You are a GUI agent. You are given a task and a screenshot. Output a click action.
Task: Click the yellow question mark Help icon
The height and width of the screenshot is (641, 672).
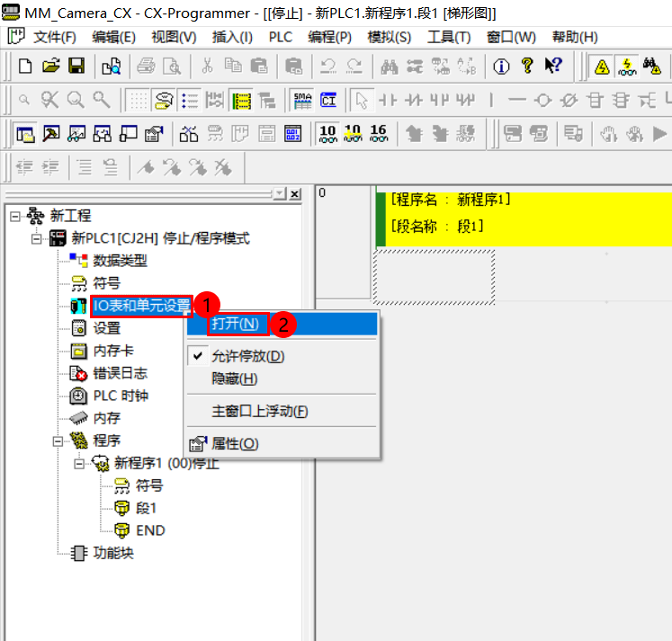[x=527, y=66]
